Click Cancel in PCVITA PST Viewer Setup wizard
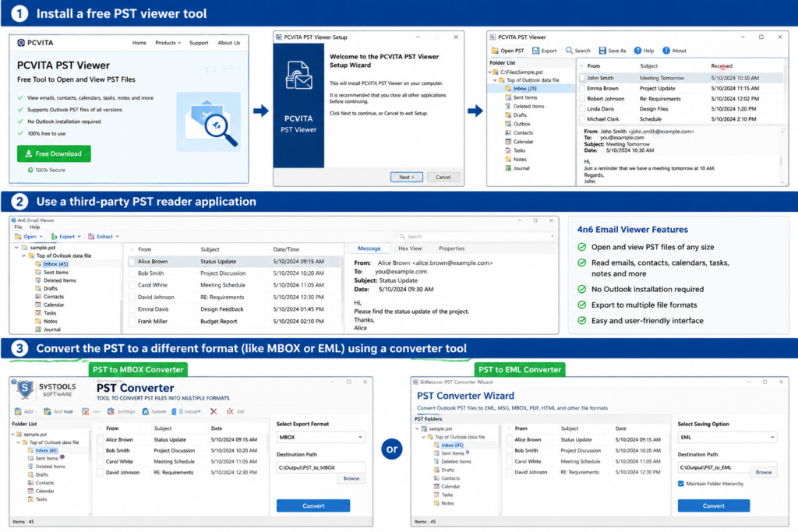The width and height of the screenshot is (798, 532). (x=443, y=177)
